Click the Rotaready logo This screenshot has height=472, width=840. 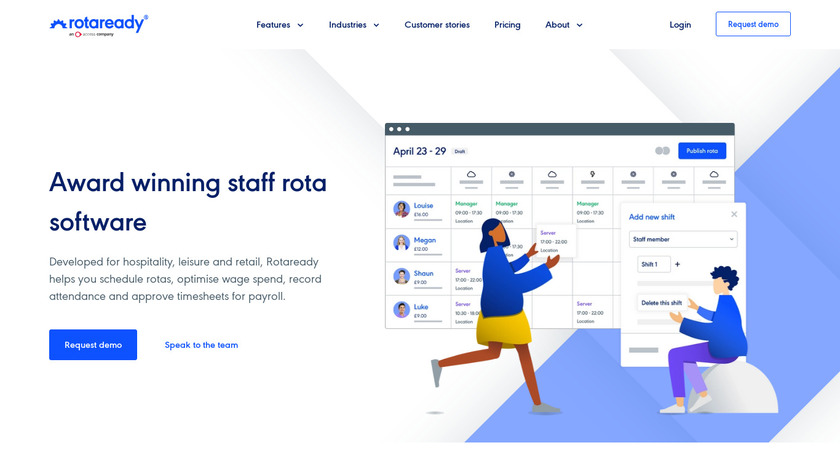(99, 25)
